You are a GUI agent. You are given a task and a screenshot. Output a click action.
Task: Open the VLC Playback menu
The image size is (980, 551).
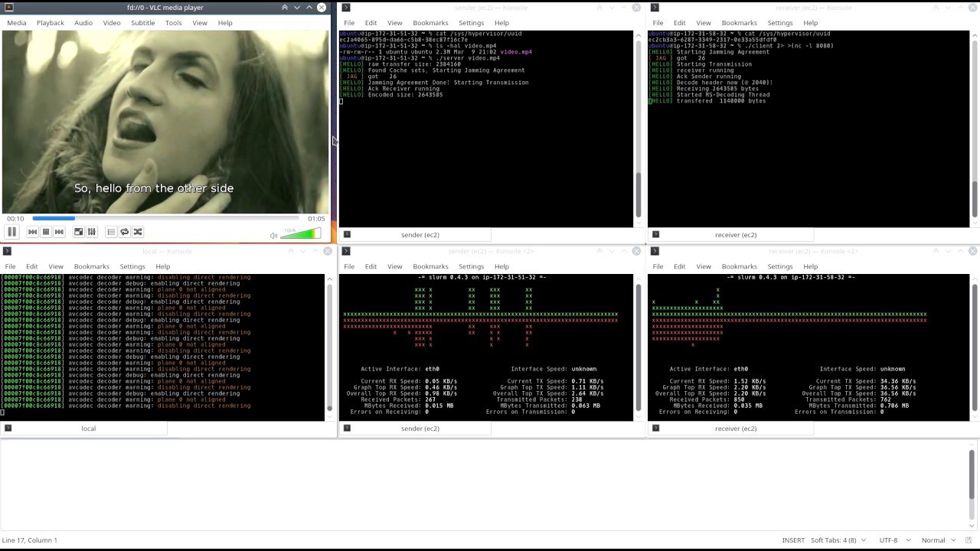click(x=51, y=23)
